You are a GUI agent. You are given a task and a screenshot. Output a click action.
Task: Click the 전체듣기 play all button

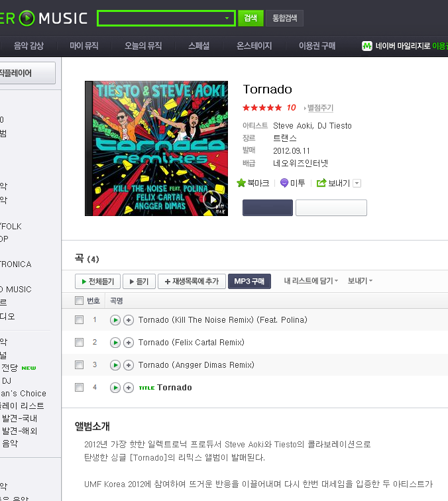pos(98,282)
